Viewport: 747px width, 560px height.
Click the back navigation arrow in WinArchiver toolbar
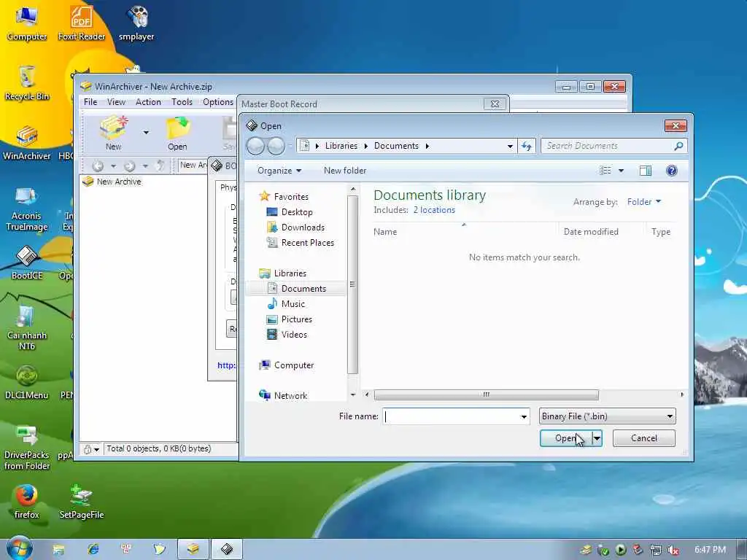98,166
